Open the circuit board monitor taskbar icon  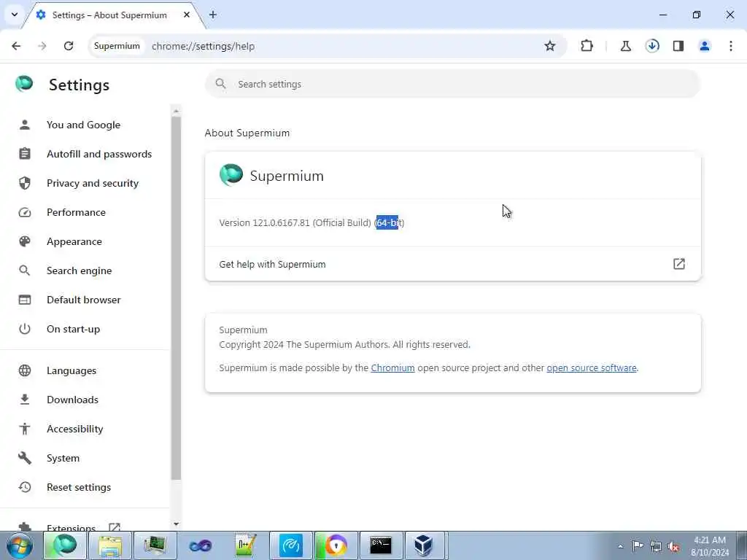pyautogui.click(x=155, y=545)
